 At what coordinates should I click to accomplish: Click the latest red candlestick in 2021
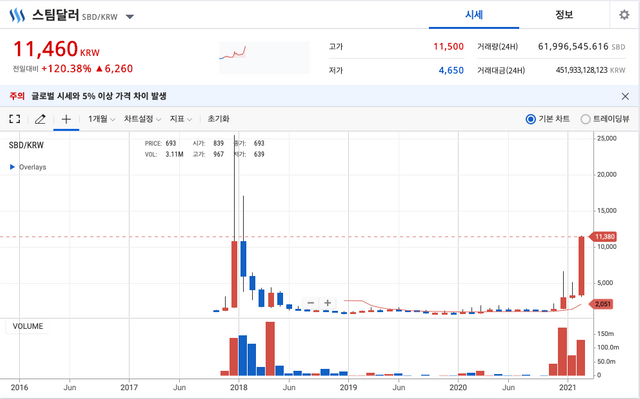point(581,266)
